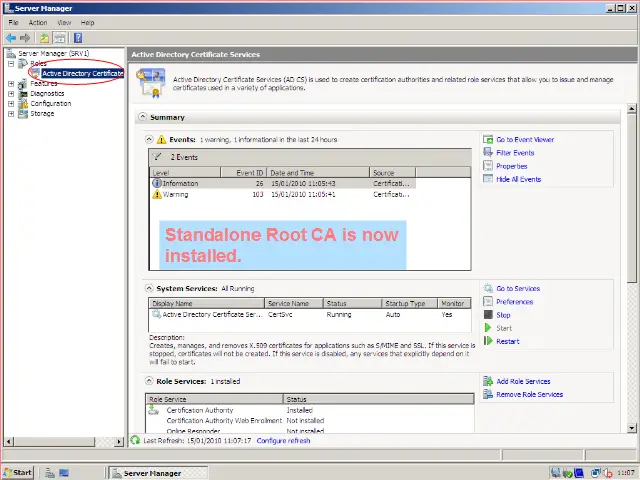Click Configure refresh link
This screenshot has width=640, height=480.
pyautogui.click(x=283, y=441)
